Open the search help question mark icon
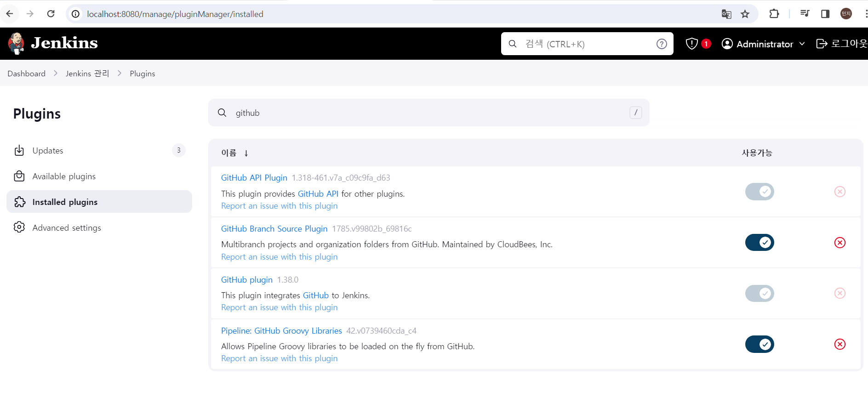The height and width of the screenshot is (403, 868). click(x=662, y=44)
